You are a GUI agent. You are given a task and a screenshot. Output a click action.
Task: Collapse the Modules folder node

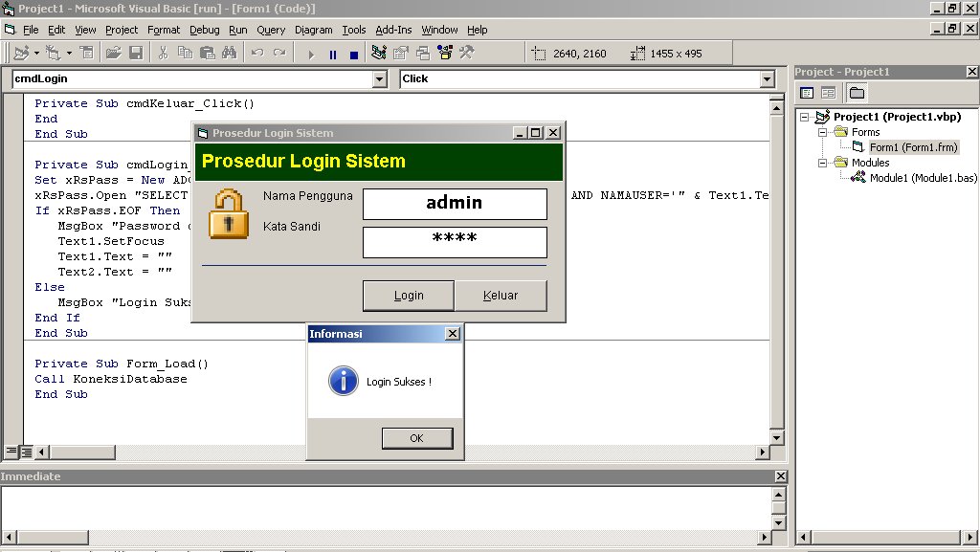click(825, 163)
